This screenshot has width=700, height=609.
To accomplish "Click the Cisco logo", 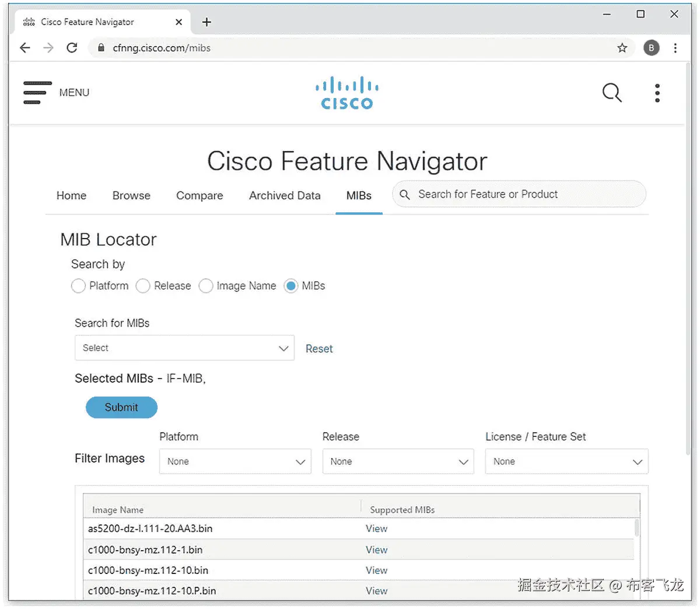I will [347, 93].
